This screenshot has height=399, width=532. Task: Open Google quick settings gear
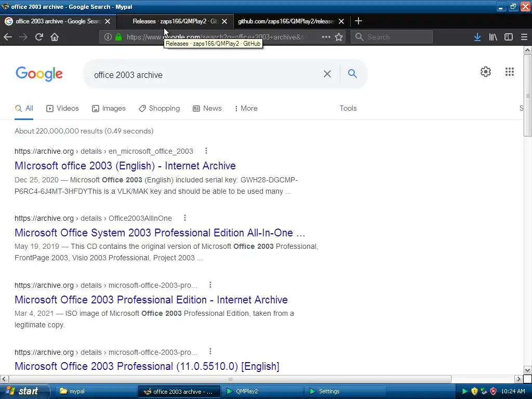pyautogui.click(x=486, y=72)
